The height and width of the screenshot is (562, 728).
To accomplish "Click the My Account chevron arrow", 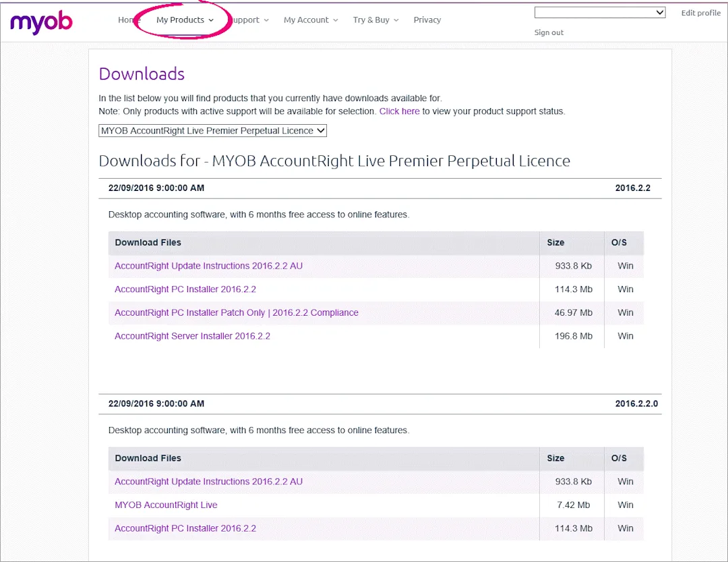I will tap(335, 20).
